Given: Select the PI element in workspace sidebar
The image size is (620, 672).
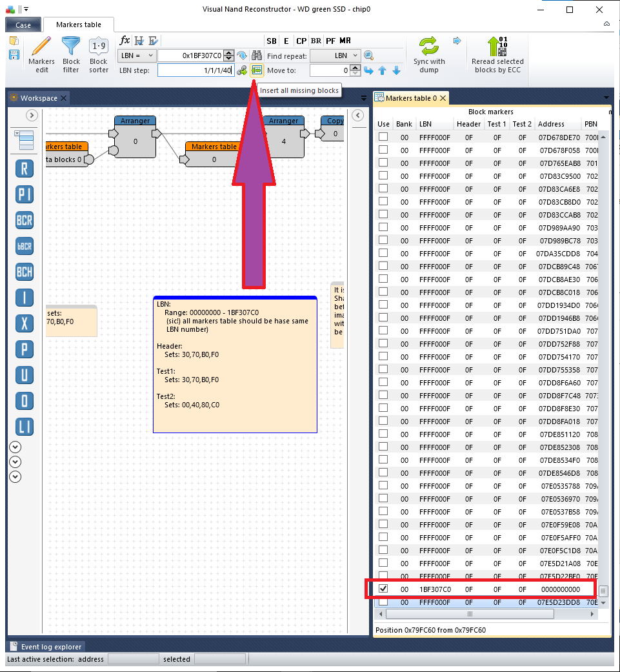Looking at the screenshot, I should pos(25,194).
